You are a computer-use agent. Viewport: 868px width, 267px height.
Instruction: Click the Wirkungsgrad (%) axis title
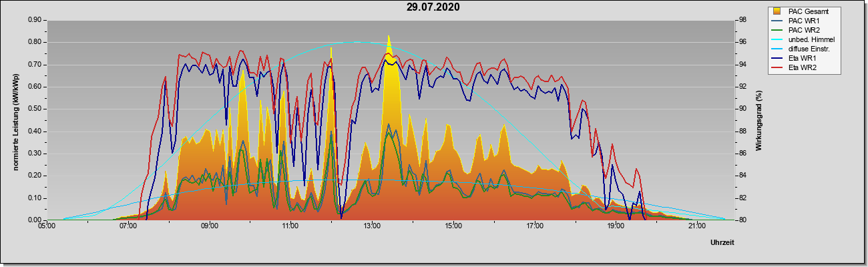point(758,120)
